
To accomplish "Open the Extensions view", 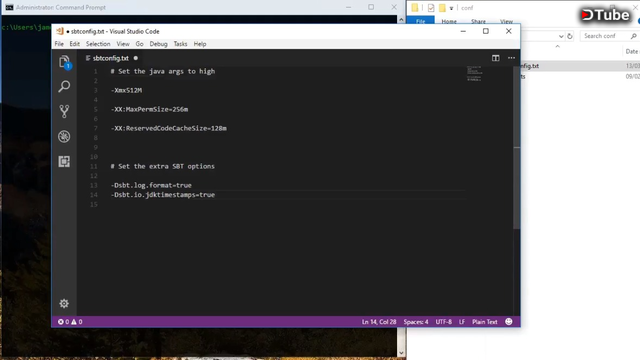I will tap(64, 162).
